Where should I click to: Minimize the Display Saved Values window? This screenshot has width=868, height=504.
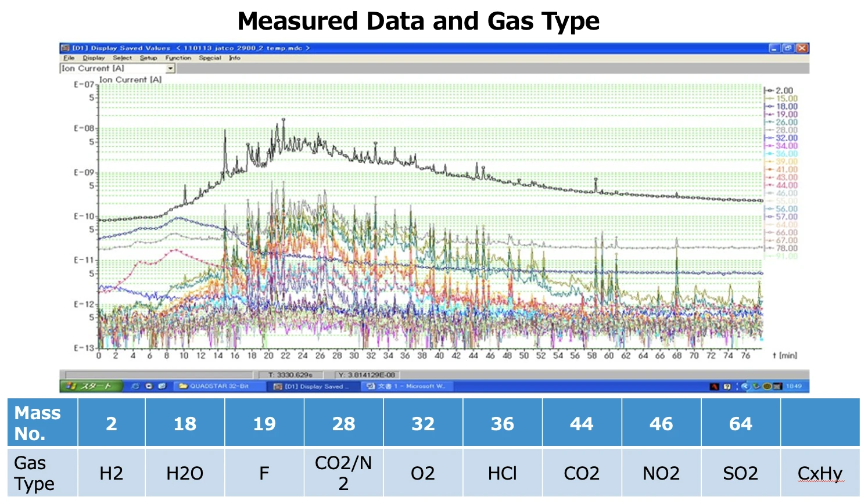[x=774, y=48]
